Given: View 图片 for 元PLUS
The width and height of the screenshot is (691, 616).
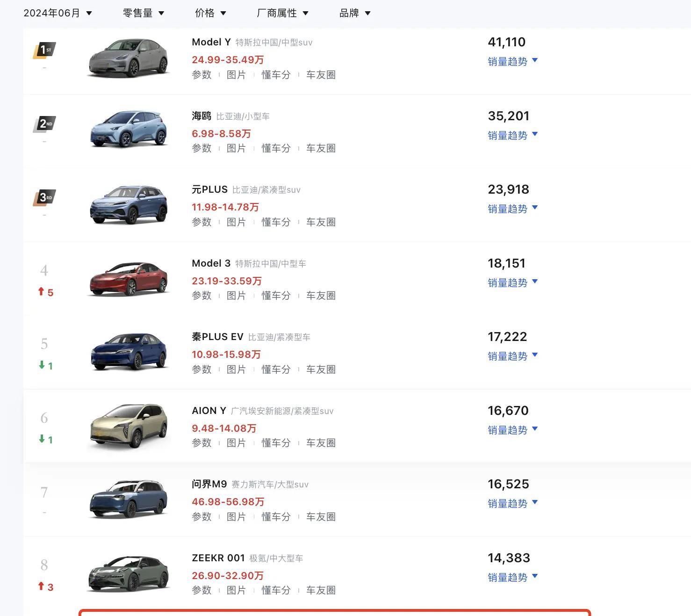Looking at the screenshot, I should coord(236,222).
